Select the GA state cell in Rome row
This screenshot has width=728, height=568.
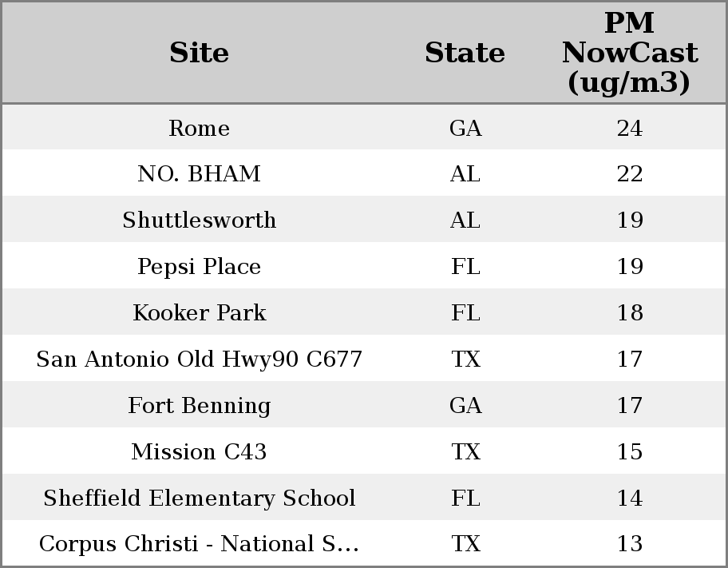pyautogui.click(x=465, y=128)
